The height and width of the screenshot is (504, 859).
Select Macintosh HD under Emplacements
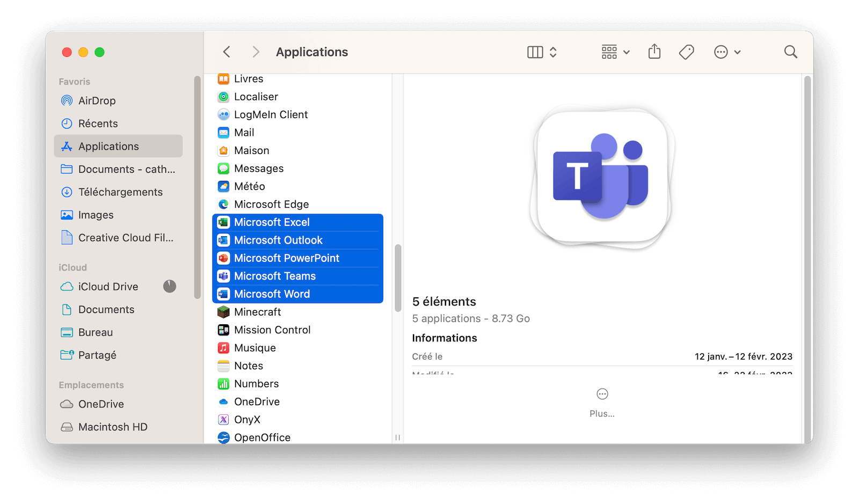tap(113, 427)
